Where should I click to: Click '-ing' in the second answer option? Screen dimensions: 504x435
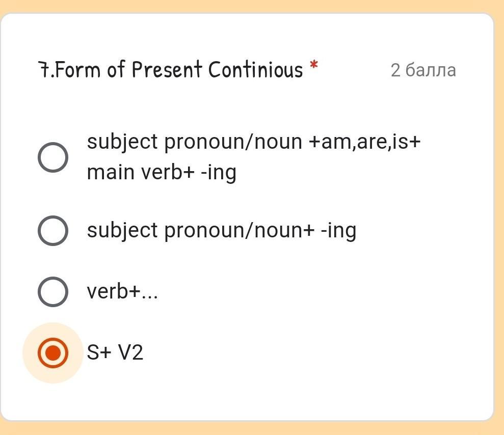[x=338, y=231]
